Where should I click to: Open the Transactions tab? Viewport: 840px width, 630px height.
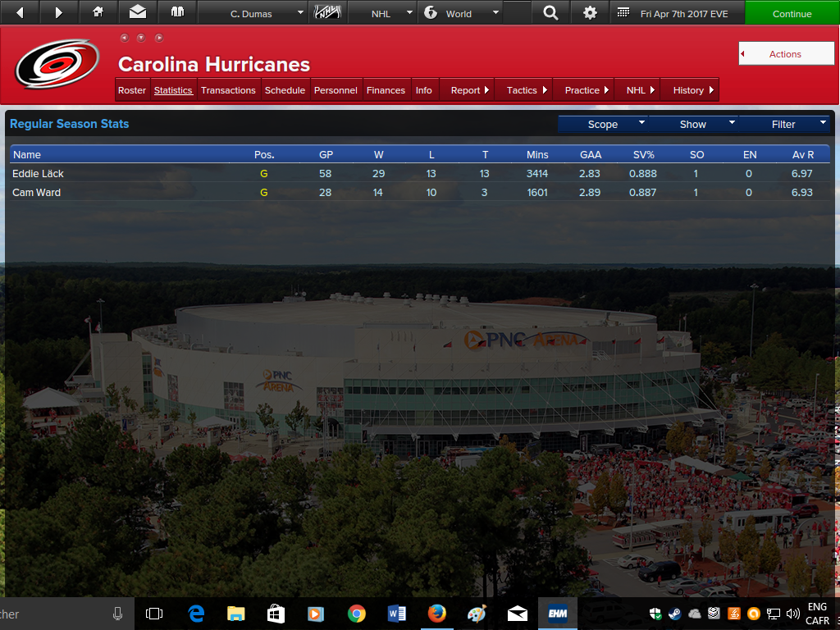point(228,90)
